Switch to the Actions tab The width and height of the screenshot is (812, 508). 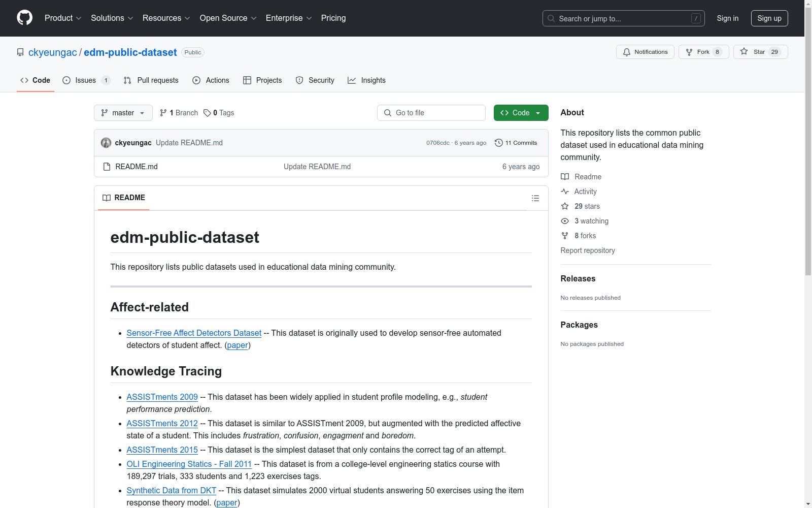pyautogui.click(x=211, y=80)
